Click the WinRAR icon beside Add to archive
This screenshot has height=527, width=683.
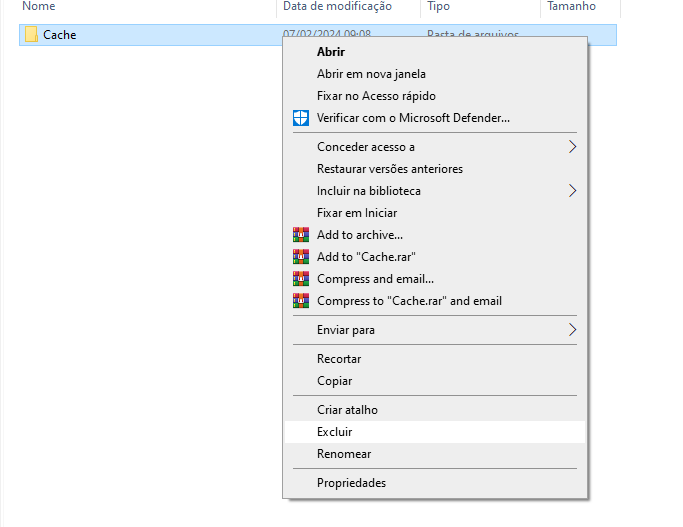(301, 235)
